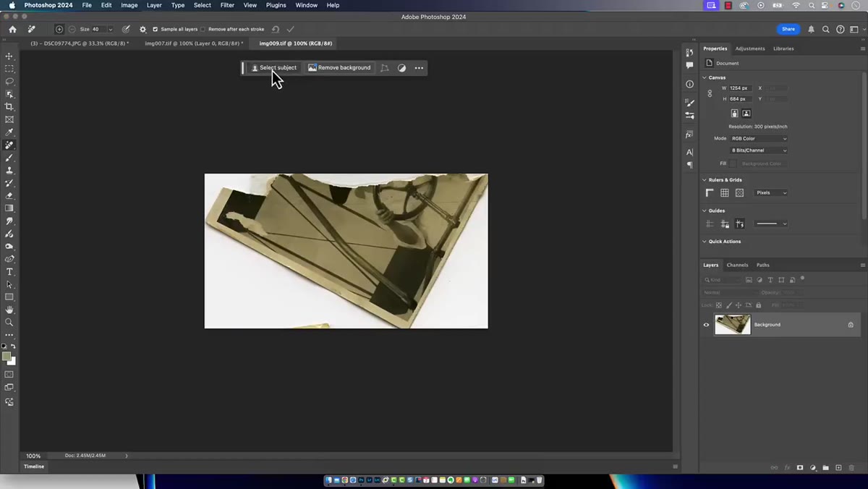Select the Clone Stamp tool

point(9,171)
